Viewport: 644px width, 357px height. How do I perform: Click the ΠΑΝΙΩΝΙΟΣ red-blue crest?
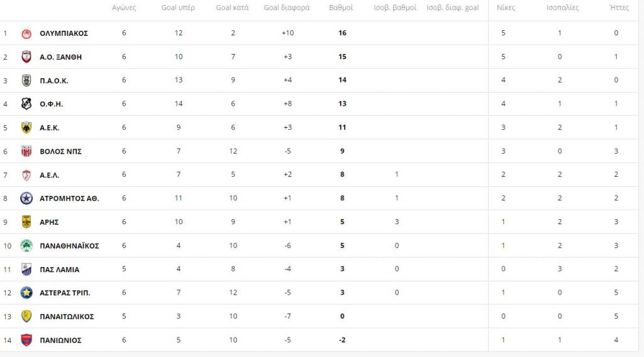click(26, 340)
